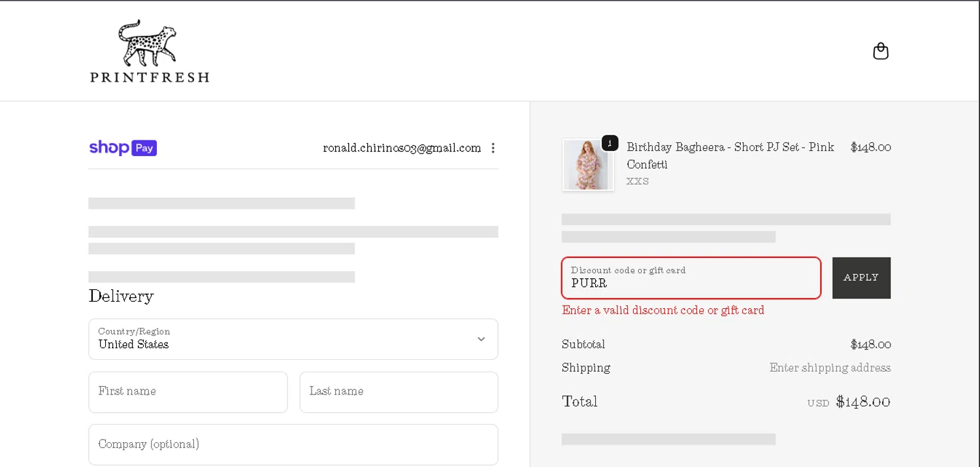The image size is (980, 467).
Task: Click the XXS size label
Action: 638,182
